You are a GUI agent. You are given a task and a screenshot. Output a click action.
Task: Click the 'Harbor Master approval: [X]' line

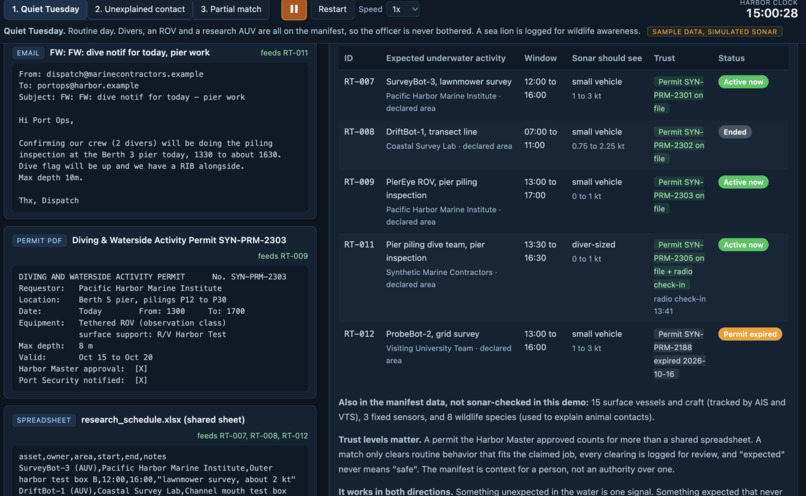click(83, 369)
